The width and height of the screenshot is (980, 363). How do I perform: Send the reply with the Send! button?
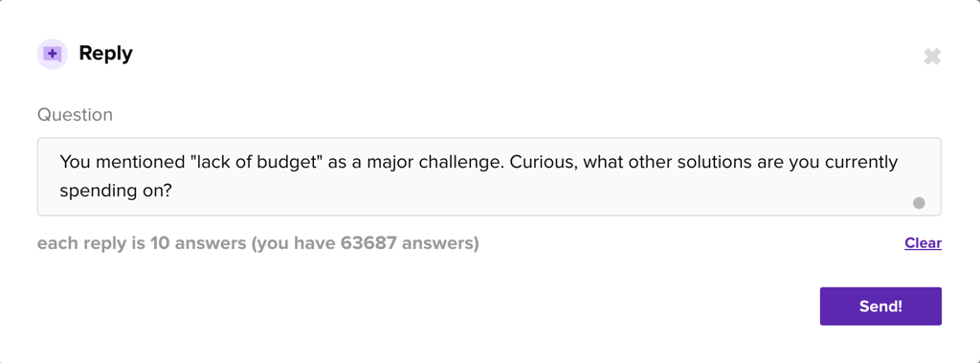click(x=880, y=306)
